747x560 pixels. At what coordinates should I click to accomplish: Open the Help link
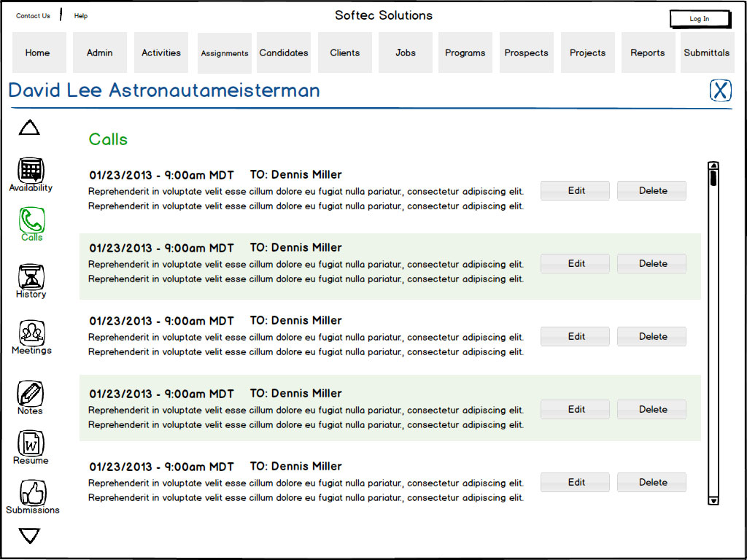coord(81,16)
